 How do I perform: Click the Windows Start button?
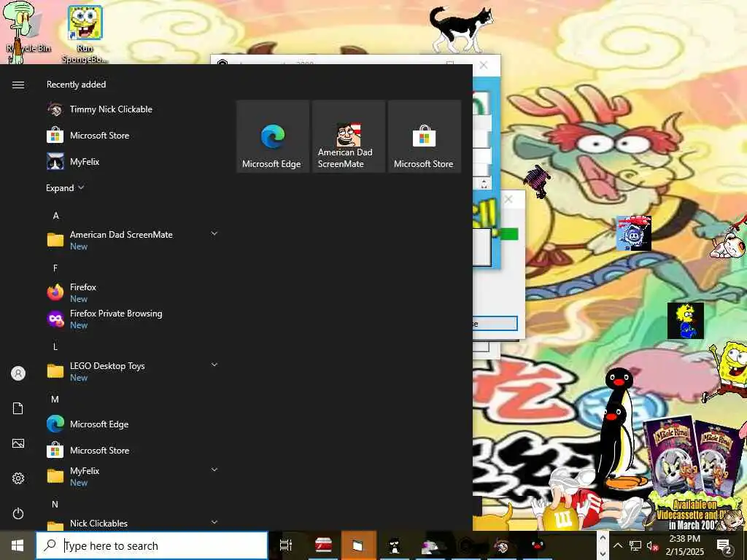18,545
